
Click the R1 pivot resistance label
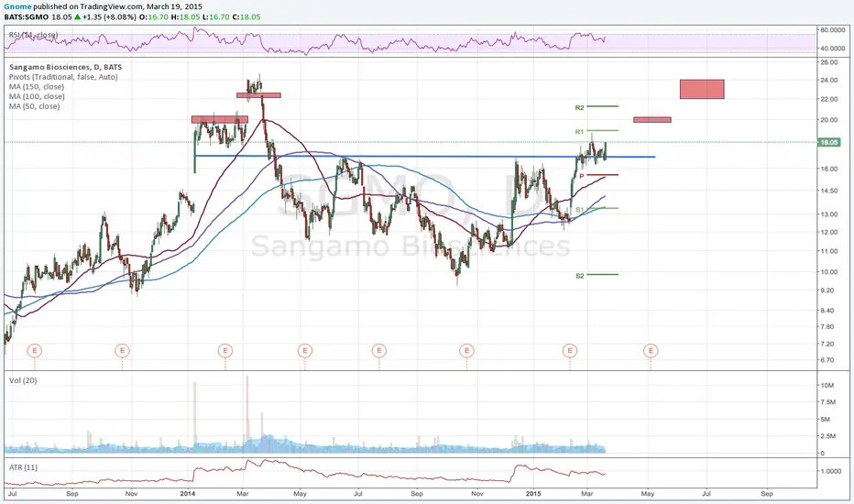[x=579, y=132]
